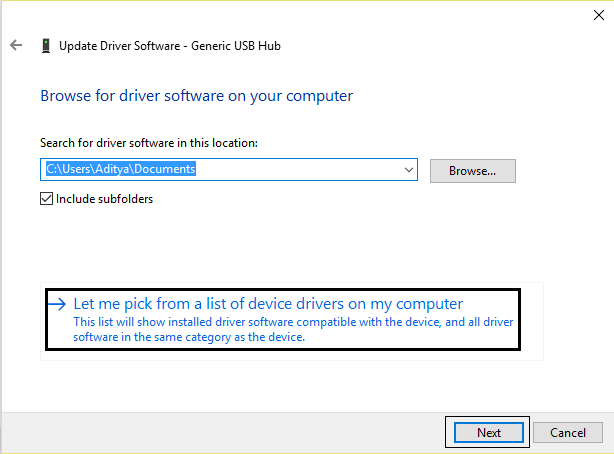Click the highlighted C:\Users\Aditya\Documents path text

tap(120, 170)
